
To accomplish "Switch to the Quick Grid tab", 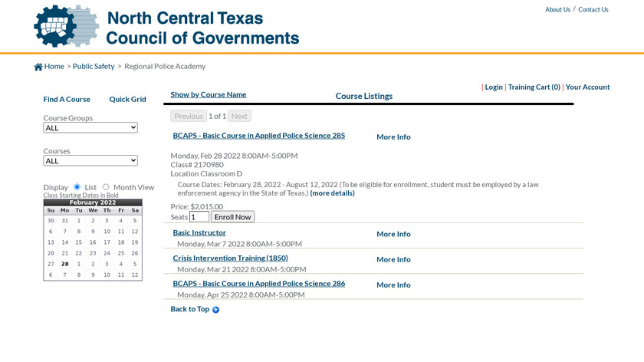I will tap(127, 99).
